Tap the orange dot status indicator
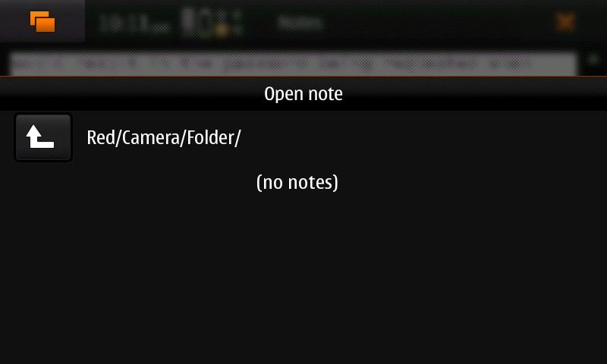Viewport: 607px width, 364px height. click(222, 30)
